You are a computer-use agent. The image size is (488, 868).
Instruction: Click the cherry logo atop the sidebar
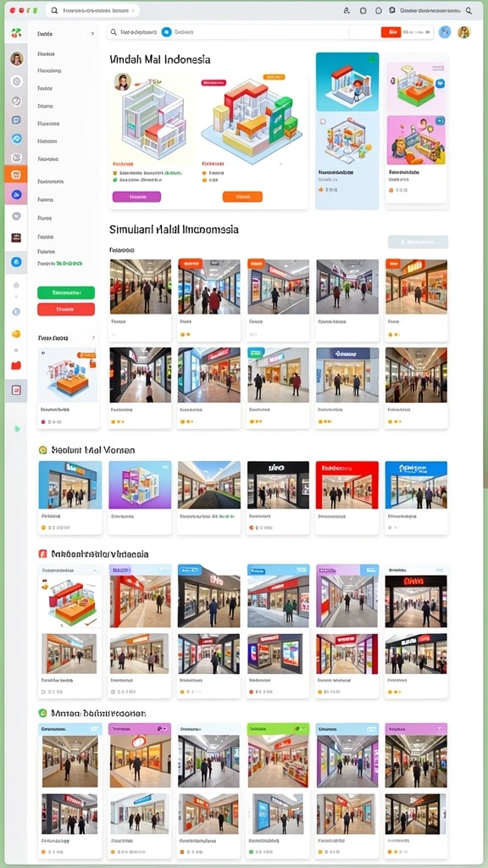click(16, 33)
